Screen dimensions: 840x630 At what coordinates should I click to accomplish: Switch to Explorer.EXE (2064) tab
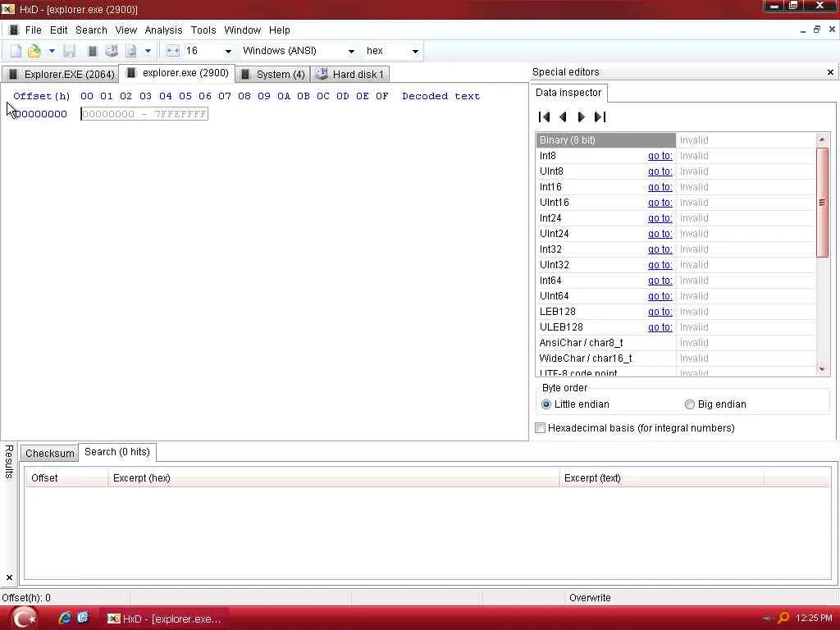click(61, 75)
